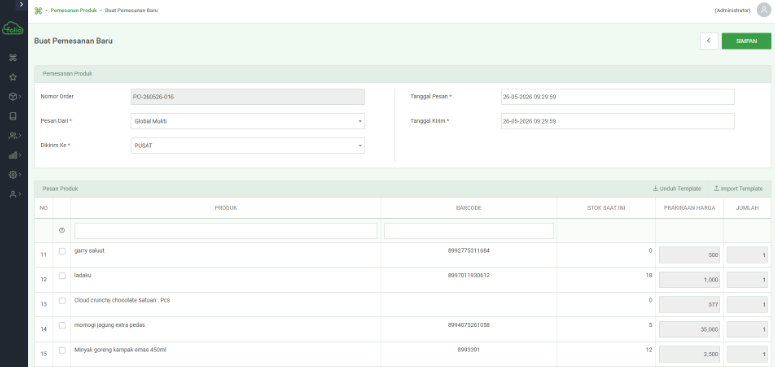Click barcode 8993391

[469, 350]
